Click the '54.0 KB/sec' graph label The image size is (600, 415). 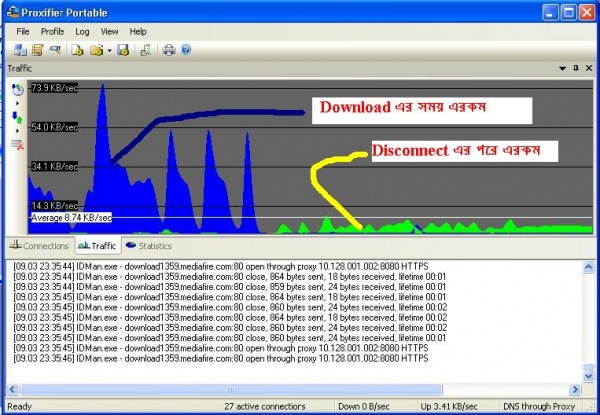(54, 127)
